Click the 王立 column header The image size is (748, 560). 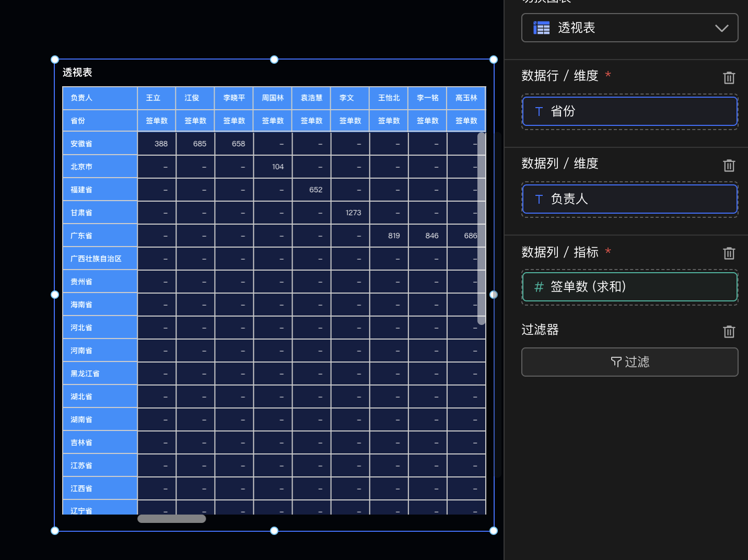(157, 98)
